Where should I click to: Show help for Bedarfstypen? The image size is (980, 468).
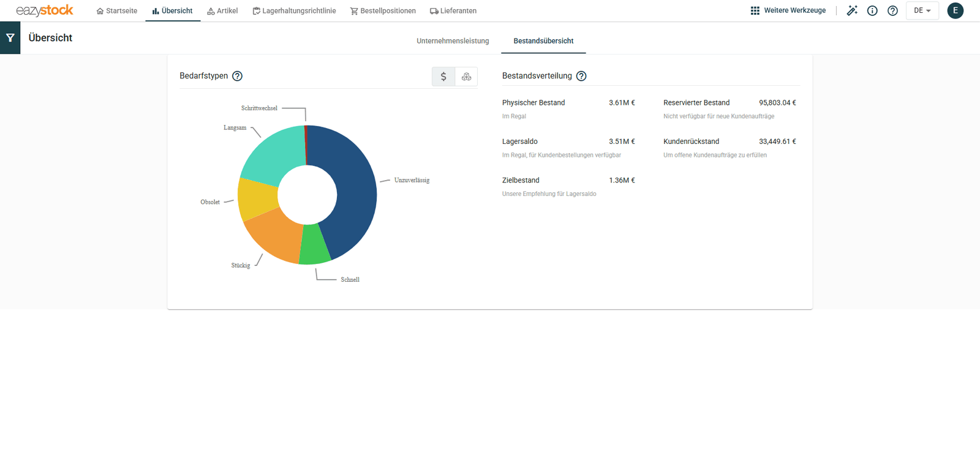pyautogui.click(x=237, y=76)
